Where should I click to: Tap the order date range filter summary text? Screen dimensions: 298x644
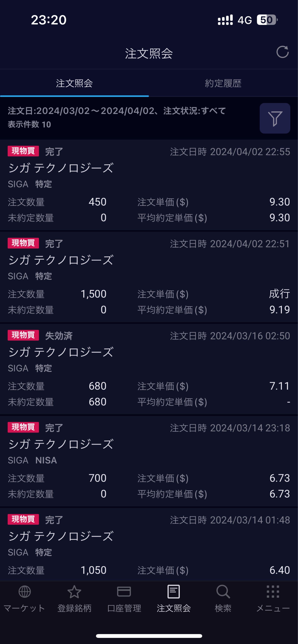pos(117,111)
